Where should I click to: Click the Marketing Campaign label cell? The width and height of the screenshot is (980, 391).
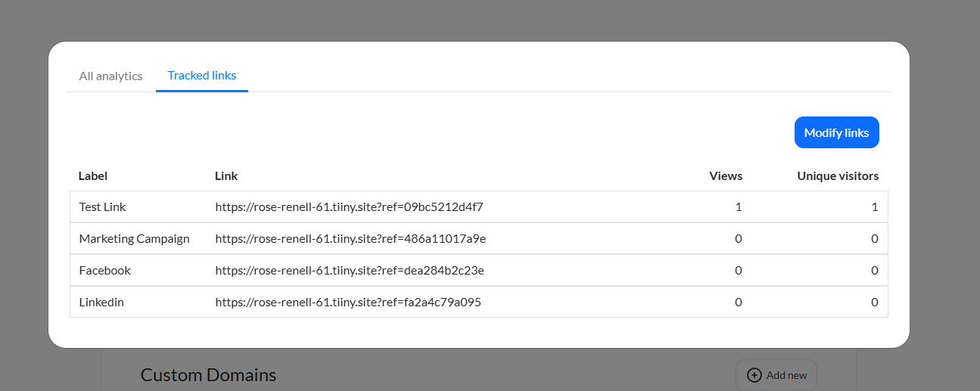(x=134, y=238)
